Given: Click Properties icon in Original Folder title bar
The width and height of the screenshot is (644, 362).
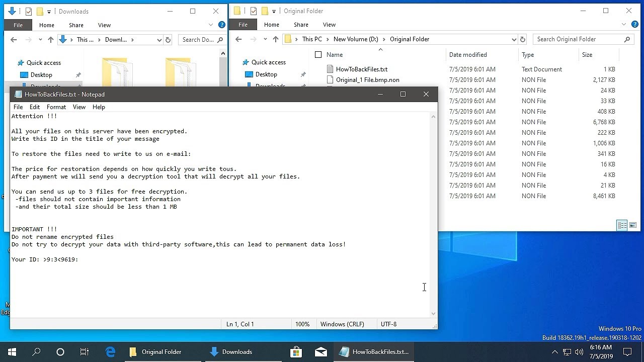Looking at the screenshot, I should point(254,11).
